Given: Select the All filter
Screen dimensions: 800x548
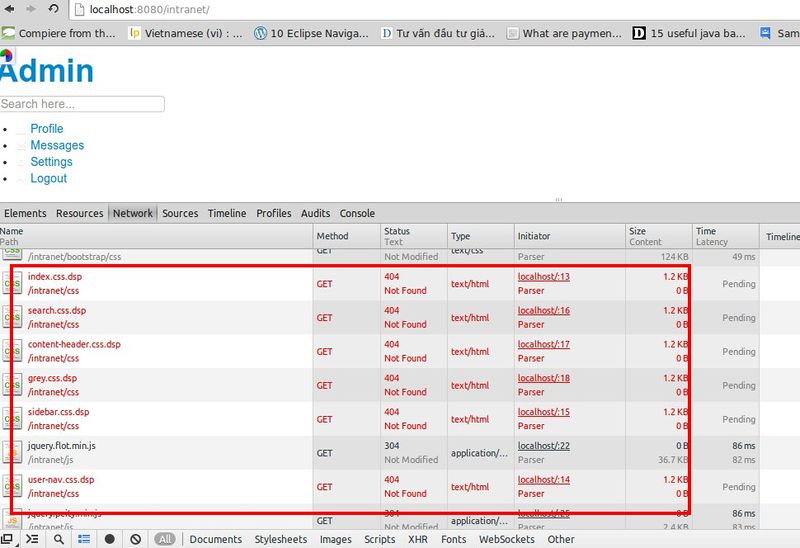Looking at the screenshot, I should pos(166,539).
